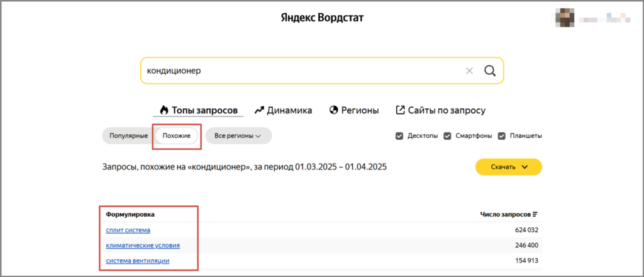644x277 pixels.
Task: Open the Регионы tab
Action: (x=354, y=110)
